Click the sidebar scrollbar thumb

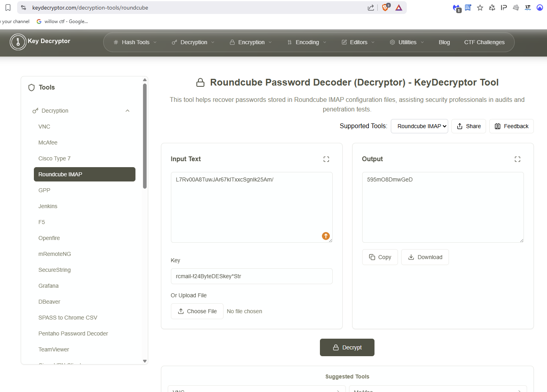tap(145, 136)
